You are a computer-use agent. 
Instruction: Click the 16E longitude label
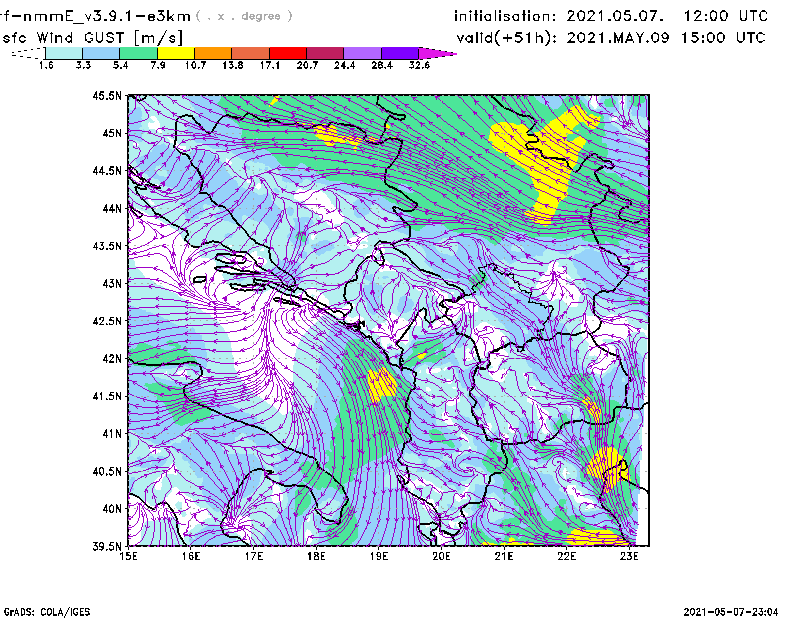tap(191, 556)
